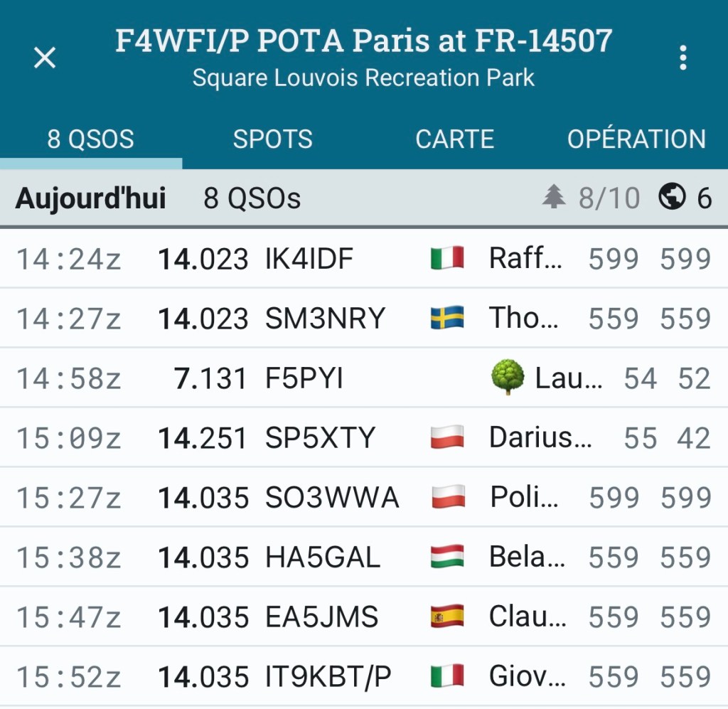Open the three-dot overflow menu
The height and width of the screenshot is (709, 728).
pyautogui.click(x=682, y=58)
